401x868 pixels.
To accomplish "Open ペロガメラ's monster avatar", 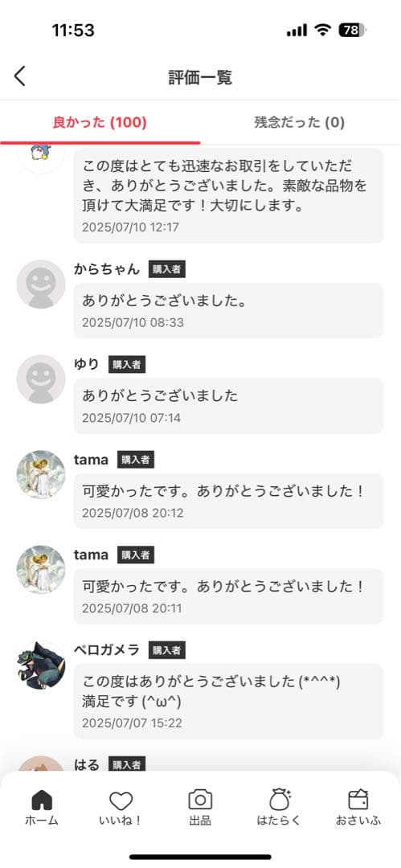I will click(41, 665).
